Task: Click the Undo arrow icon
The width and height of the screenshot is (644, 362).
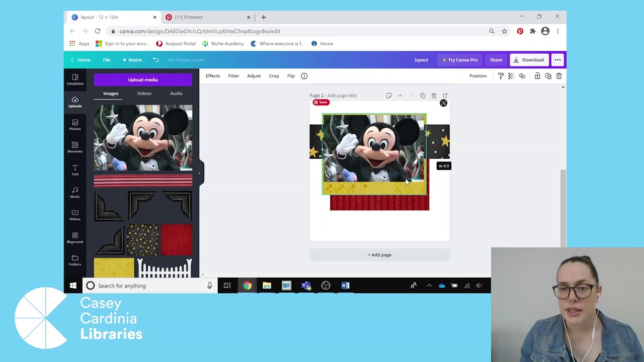Action: pos(155,60)
